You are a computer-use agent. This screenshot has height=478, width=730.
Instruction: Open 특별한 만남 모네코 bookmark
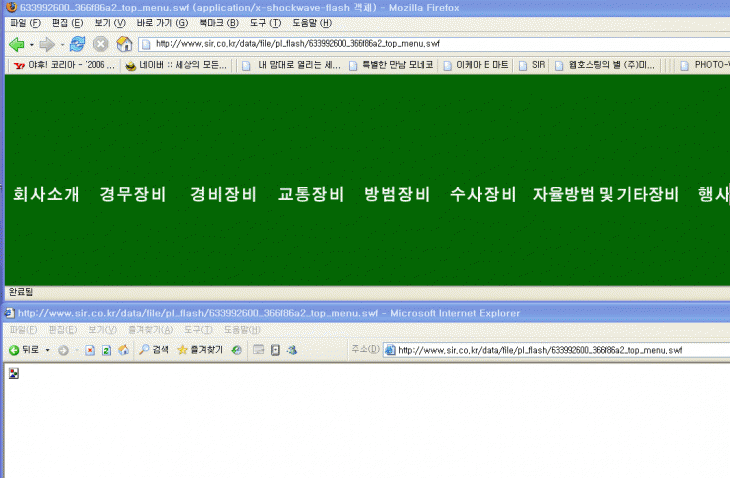(x=391, y=65)
